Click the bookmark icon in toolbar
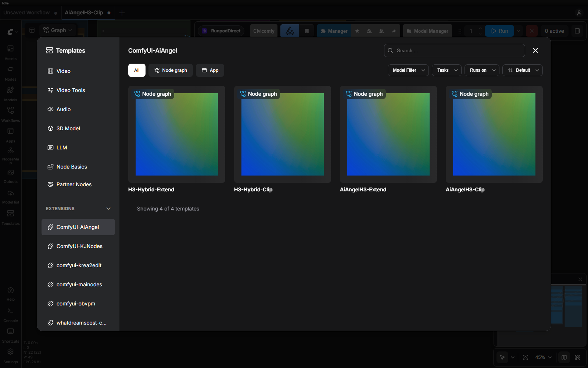The width and height of the screenshot is (588, 368). click(307, 31)
